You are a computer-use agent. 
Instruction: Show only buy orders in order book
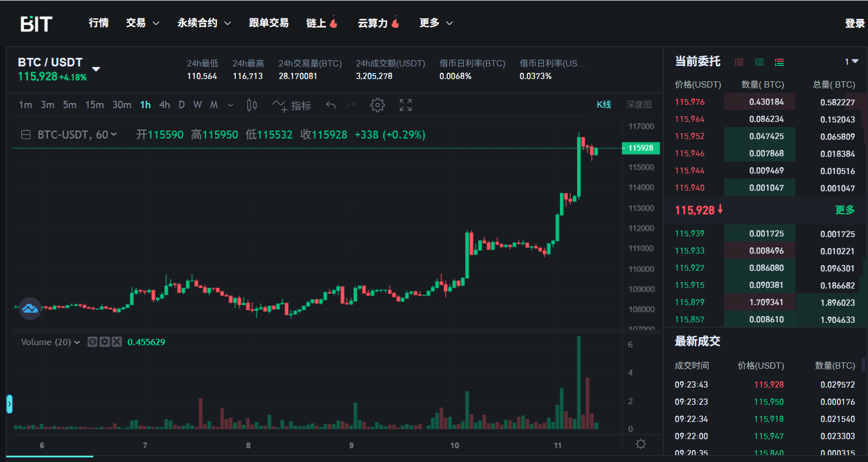point(759,62)
